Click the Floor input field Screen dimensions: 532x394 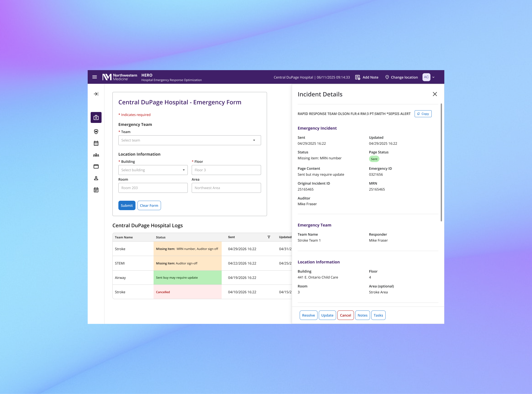[x=226, y=170]
